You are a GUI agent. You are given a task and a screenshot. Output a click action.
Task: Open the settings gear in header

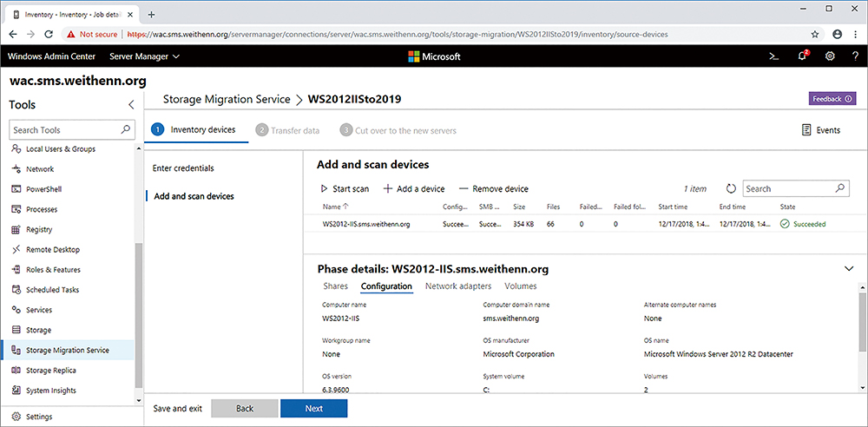[830, 56]
